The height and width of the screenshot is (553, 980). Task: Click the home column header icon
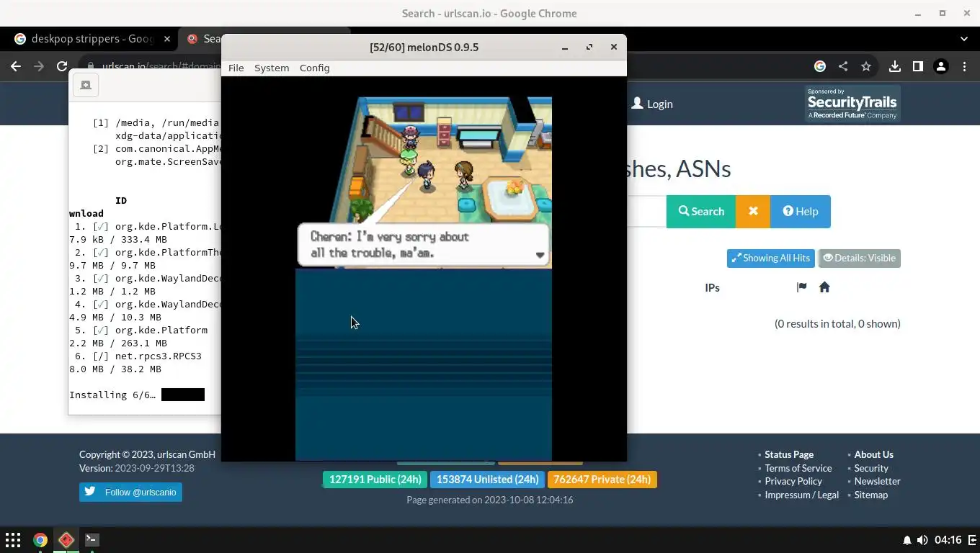824,287
